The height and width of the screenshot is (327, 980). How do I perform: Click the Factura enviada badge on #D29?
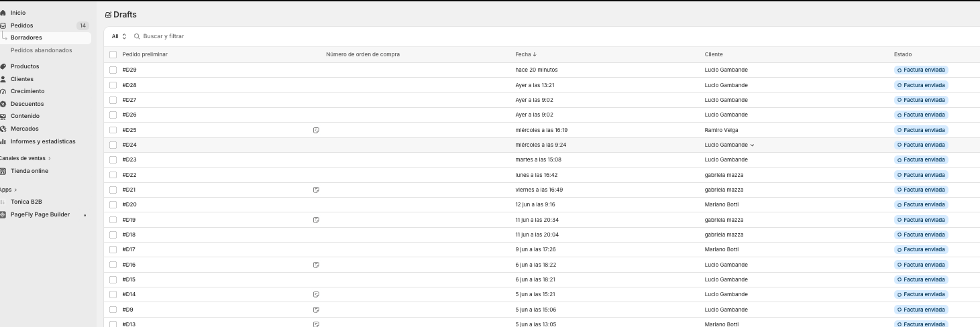coord(921,70)
